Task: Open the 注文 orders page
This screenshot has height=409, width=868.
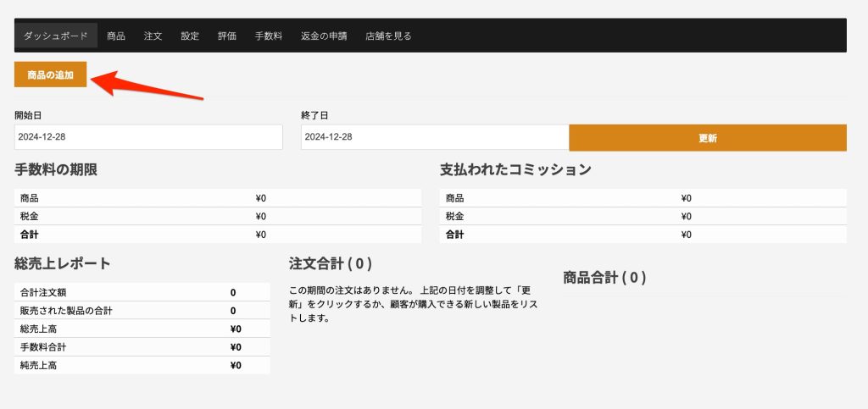Action: point(153,36)
